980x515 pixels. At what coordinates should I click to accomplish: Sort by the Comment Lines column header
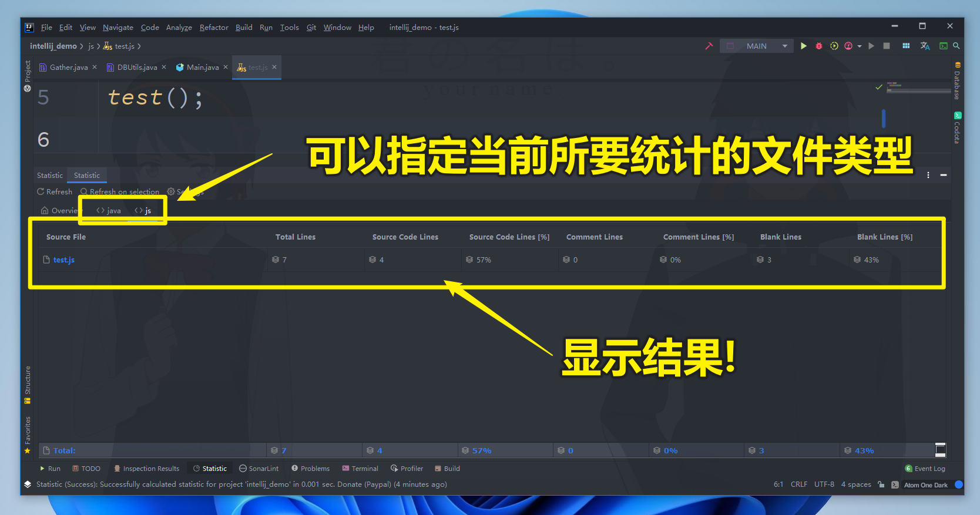pyautogui.click(x=595, y=237)
